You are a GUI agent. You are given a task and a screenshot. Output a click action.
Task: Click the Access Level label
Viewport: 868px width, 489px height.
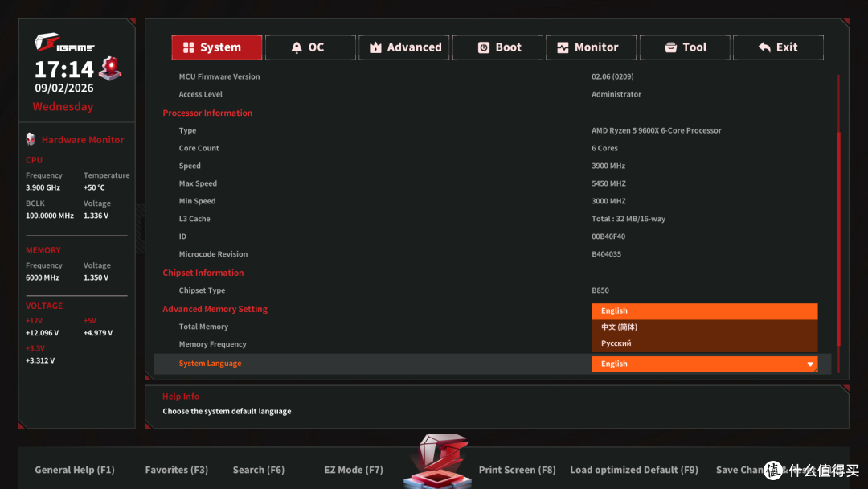coord(200,94)
